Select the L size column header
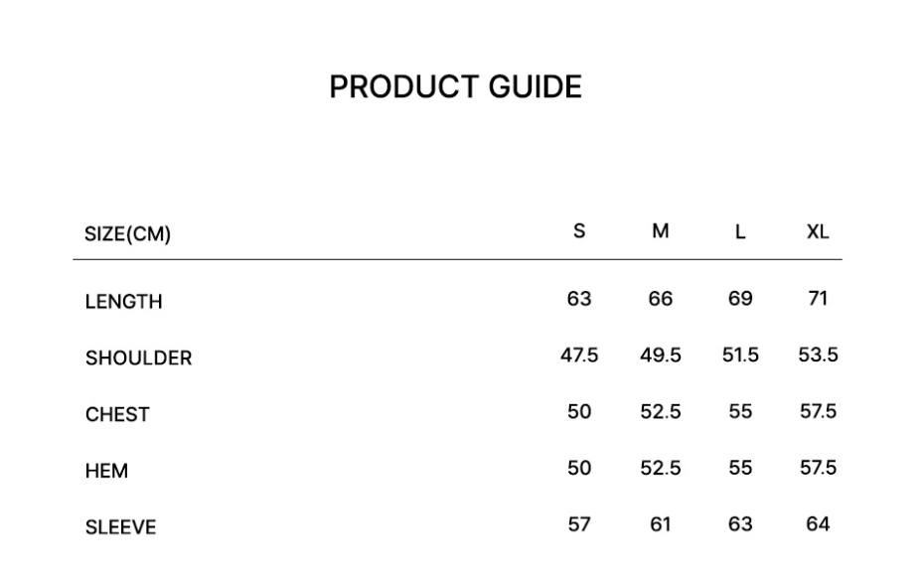 click(740, 232)
